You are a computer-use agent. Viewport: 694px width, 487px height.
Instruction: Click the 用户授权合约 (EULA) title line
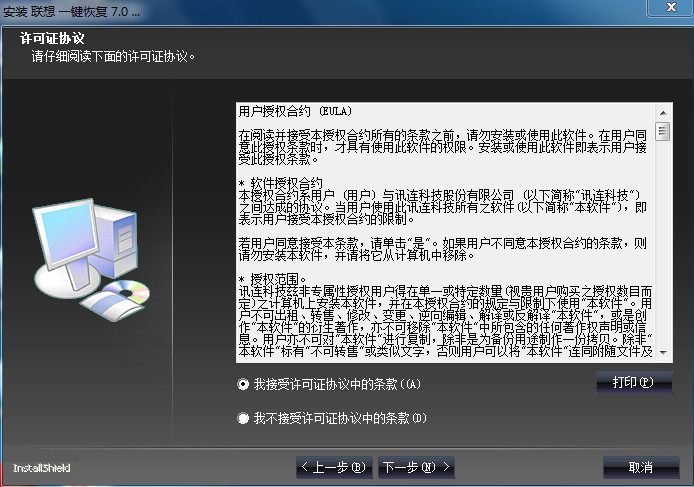point(295,110)
